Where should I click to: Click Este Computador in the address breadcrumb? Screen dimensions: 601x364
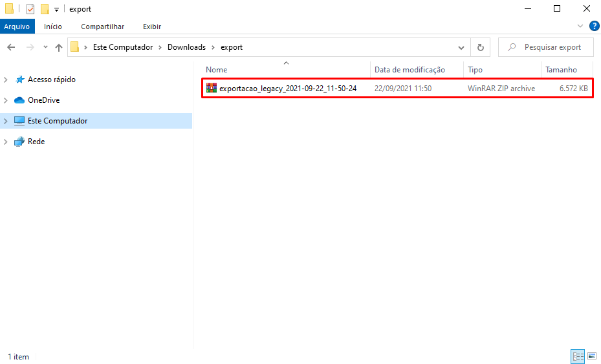tap(123, 47)
